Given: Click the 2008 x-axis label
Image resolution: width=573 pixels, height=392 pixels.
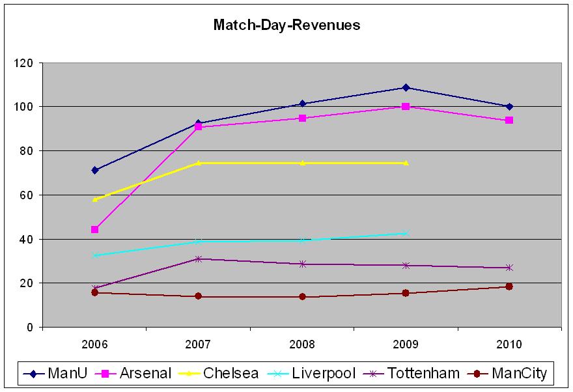Looking at the screenshot, I should click(x=302, y=343).
